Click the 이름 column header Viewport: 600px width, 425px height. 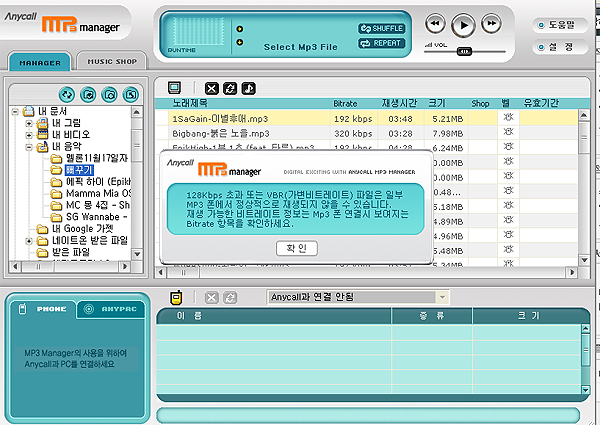pyautogui.click(x=274, y=316)
